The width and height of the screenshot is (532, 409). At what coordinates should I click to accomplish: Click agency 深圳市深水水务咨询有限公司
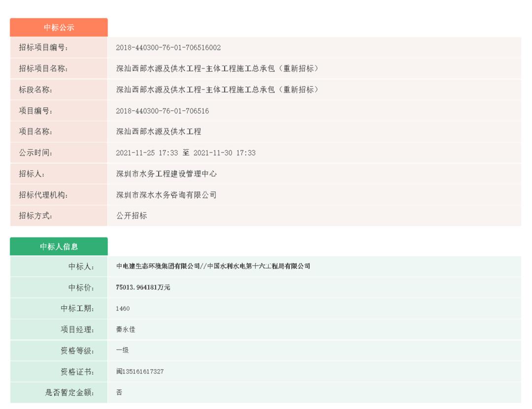coord(166,195)
